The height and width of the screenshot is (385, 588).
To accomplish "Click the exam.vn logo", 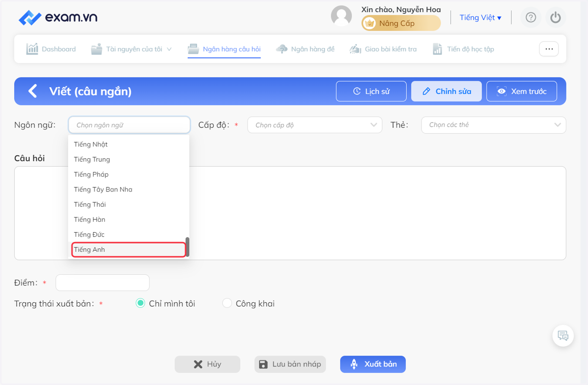I will point(58,18).
